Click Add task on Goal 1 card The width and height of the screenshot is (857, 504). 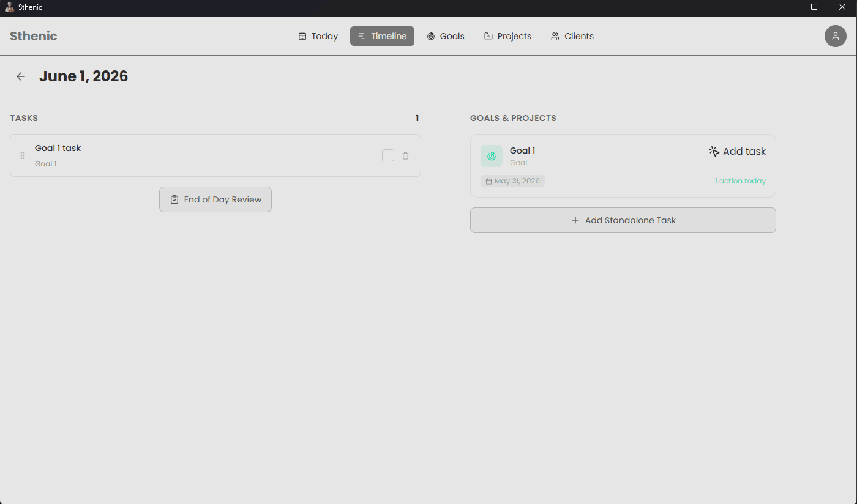point(737,151)
